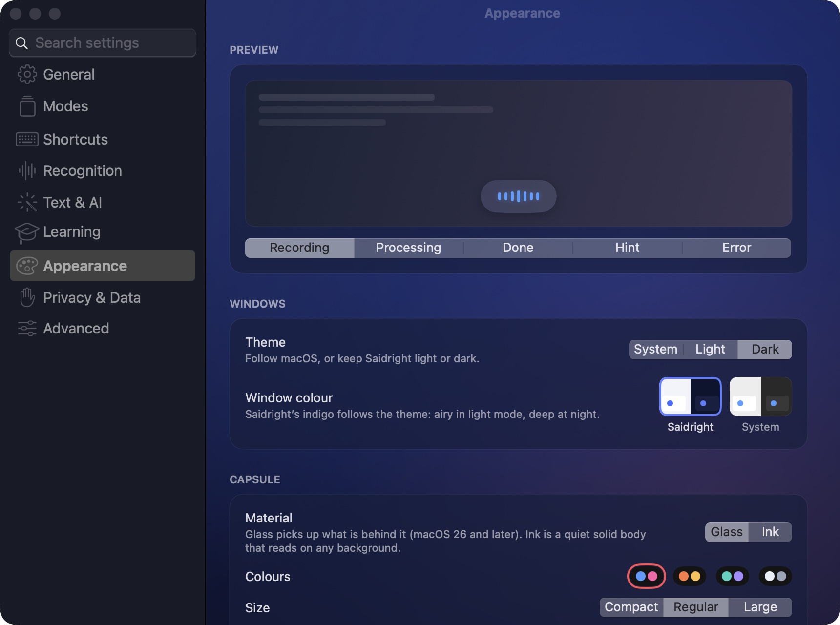This screenshot has height=625, width=840.
Task: Set theme to Dark
Action: click(765, 349)
